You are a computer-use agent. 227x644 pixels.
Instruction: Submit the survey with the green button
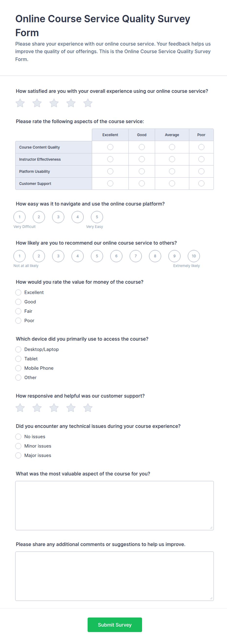[x=115, y=625]
